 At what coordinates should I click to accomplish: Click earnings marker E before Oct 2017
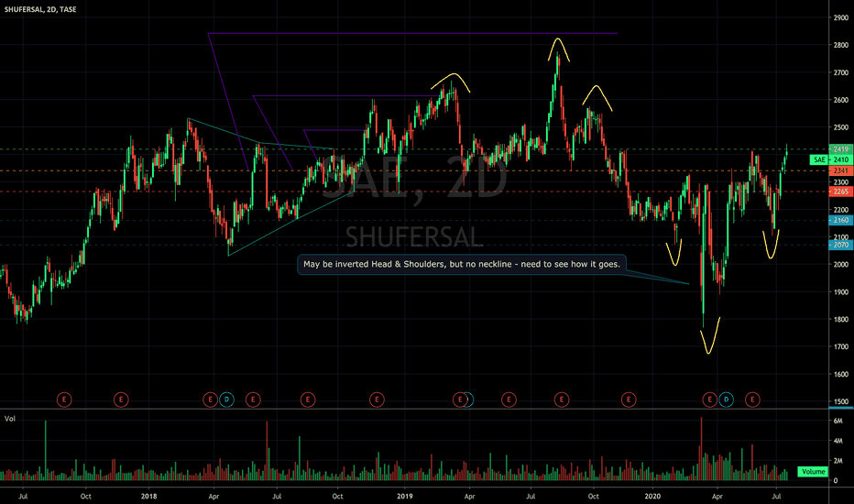point(64,400)
